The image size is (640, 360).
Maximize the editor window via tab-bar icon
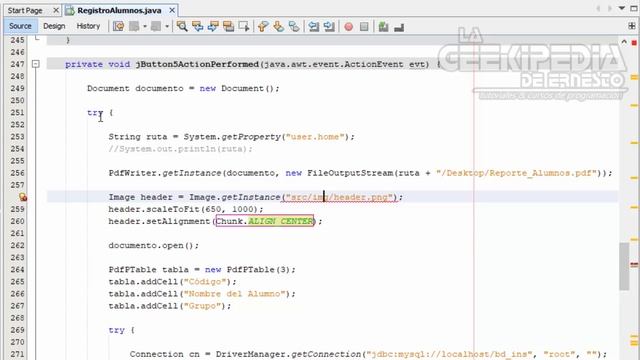click(634, 8)
